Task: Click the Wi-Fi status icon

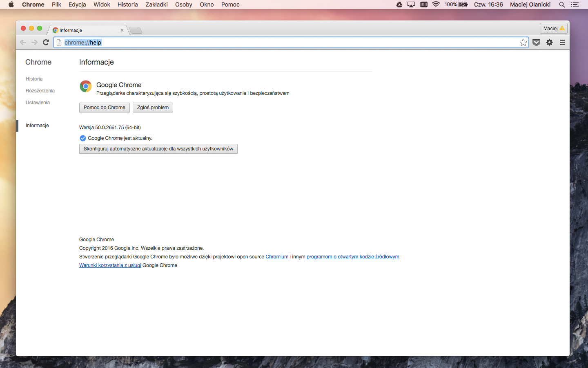Action: click(x=436, y=4)
